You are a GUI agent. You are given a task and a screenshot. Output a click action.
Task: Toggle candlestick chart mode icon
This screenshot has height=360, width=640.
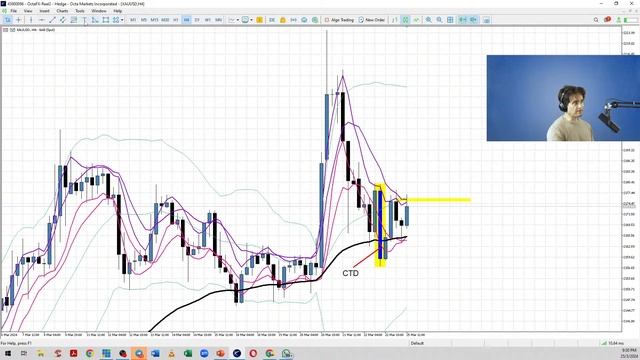pos(405,20)
